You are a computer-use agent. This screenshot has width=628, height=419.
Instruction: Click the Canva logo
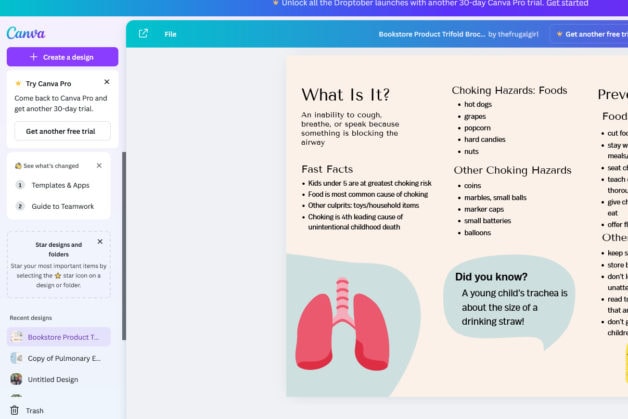pos(26,33)
